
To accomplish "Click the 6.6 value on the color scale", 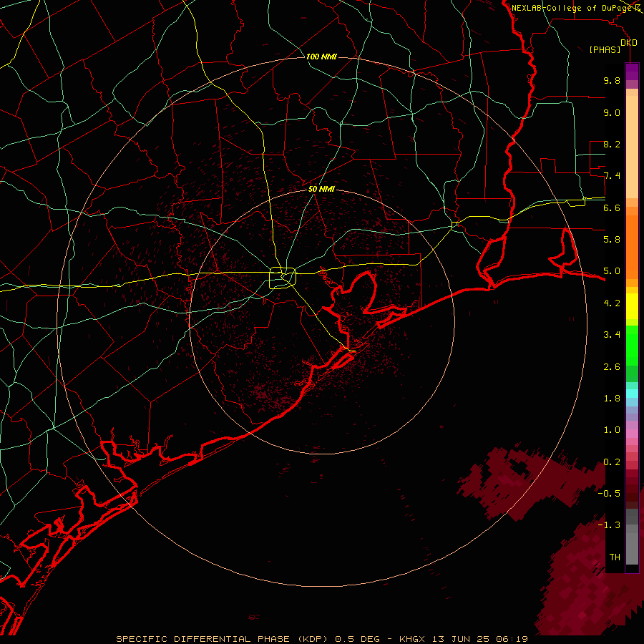I will click(612, 208).
